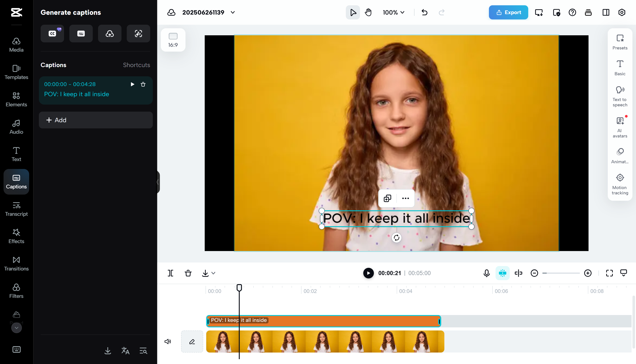The height and width of the screenshot is (364, 636).
Task: Select the split tool above the timeline
Action: pyautogui.click(x=170, y=273)
